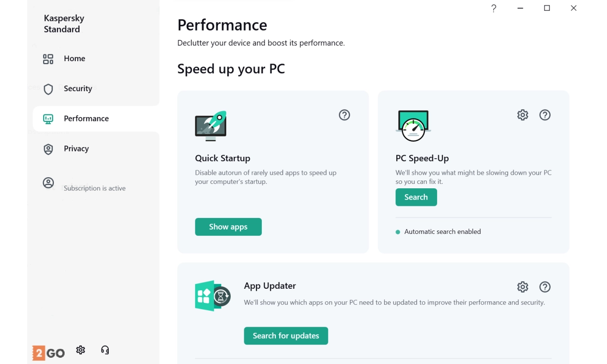The image size is (607, 364).
Task: Click the PC Speed-Up speedometer icon
Action: point(413,126)
